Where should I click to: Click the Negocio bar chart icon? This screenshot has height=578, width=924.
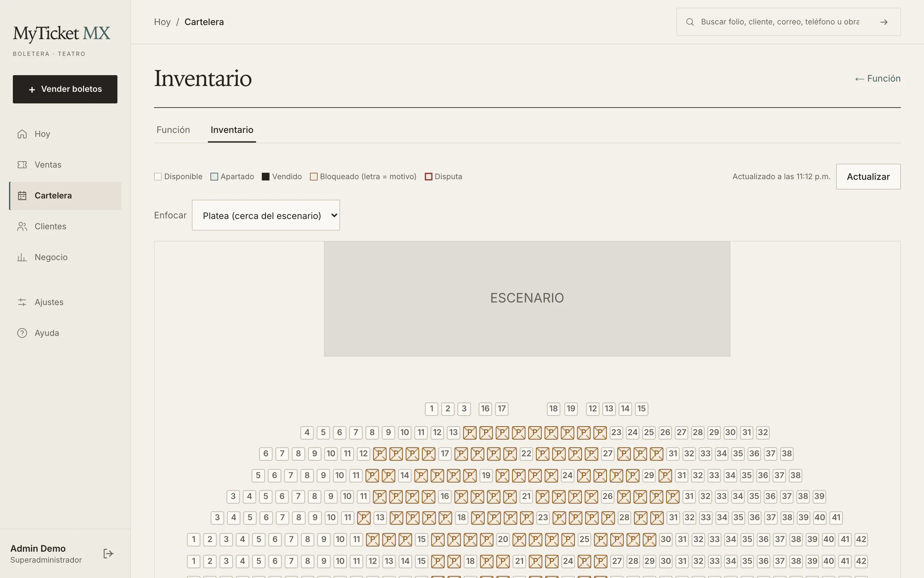point(22,257)
